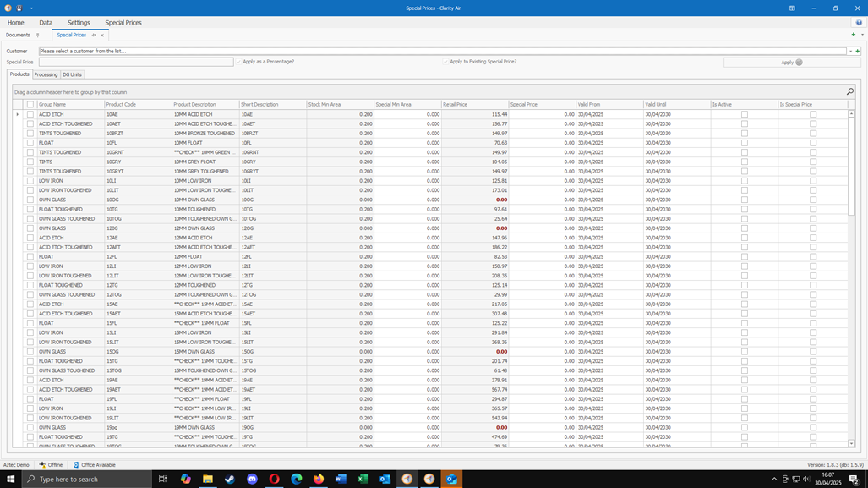The width and height of the screenshot is (868, 488).
Task: Pin the Documents panel
Action: click(x=38, y=35)
